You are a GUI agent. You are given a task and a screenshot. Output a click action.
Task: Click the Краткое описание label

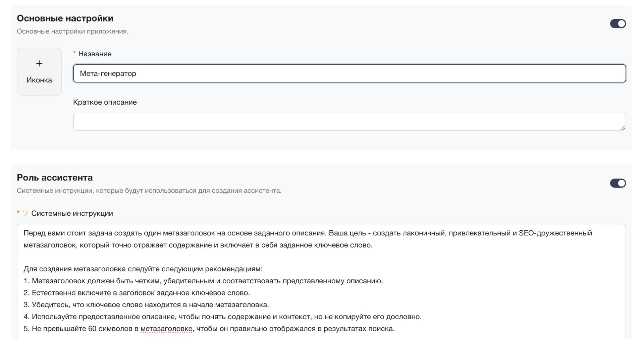[x=105, y=102]
